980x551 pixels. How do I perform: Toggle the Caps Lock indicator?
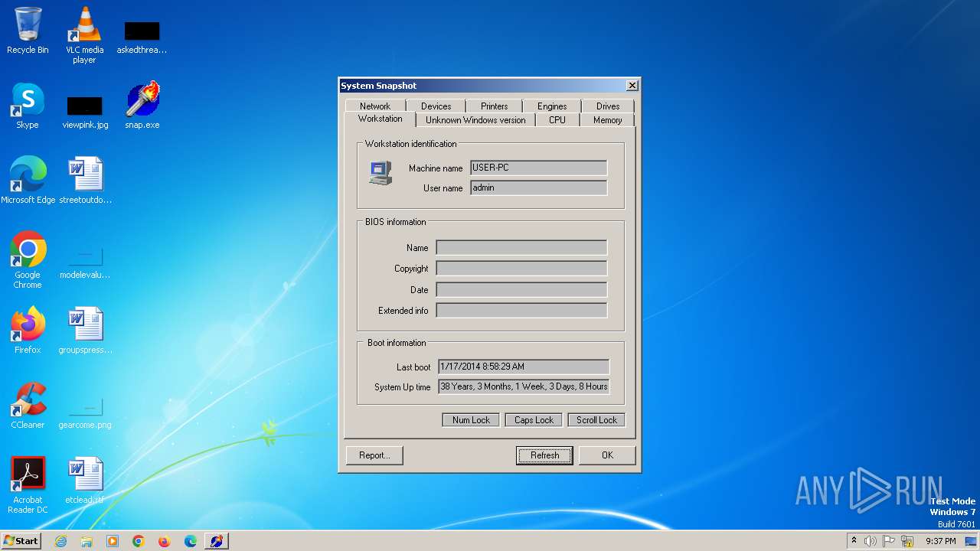pyautogui.click(x=534, y=420)
